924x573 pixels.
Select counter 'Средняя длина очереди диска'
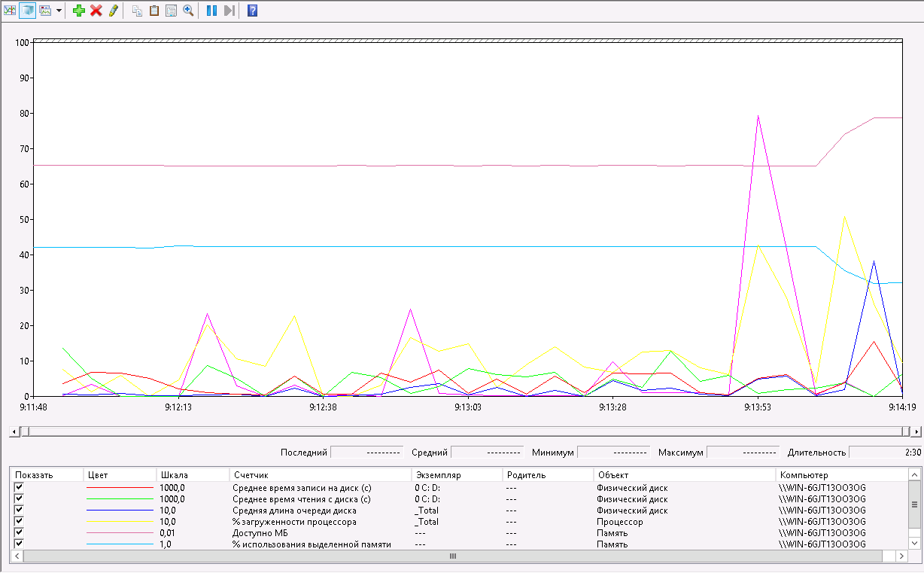click(294, 511)
